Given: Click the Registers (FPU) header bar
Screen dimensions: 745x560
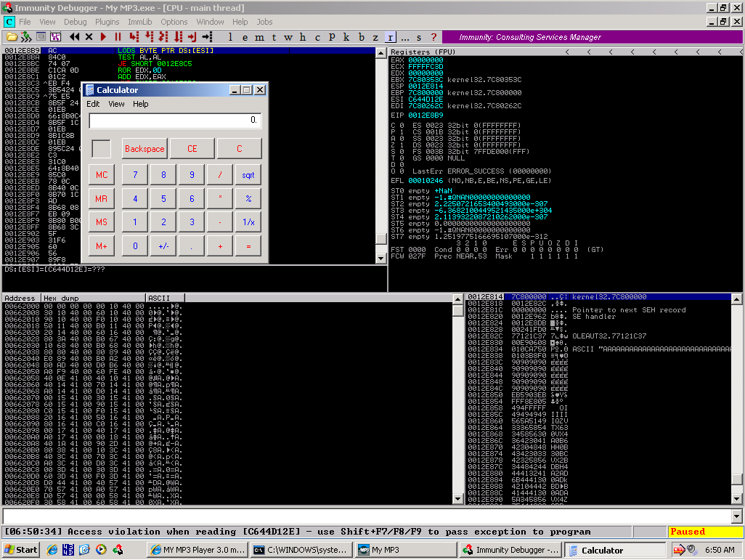Looking at the screenshot, I should 566,52.
